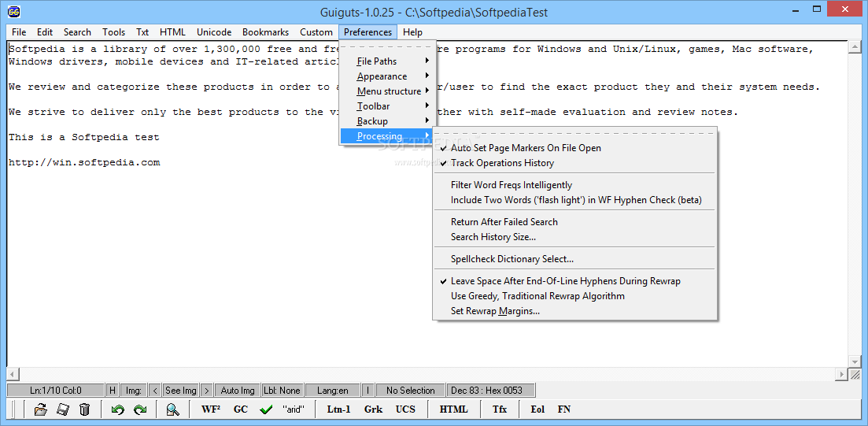The image size is (868, 426).
Task: Enable Include Two Words in WF Hyphen Check
Action: click(574, 200)
